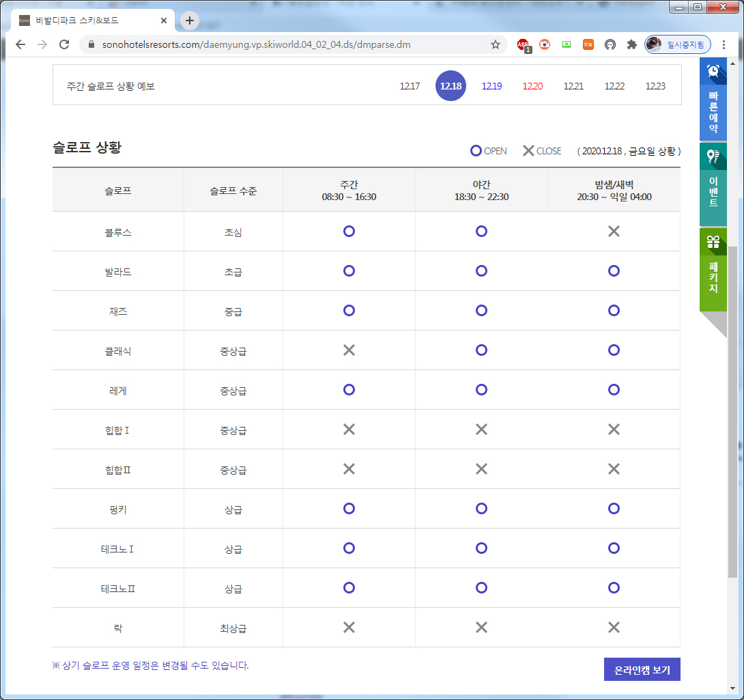This screenshot has height=700, width=744.
Task: Click the profile button labeled 일시중지됨
Action: 678,44
